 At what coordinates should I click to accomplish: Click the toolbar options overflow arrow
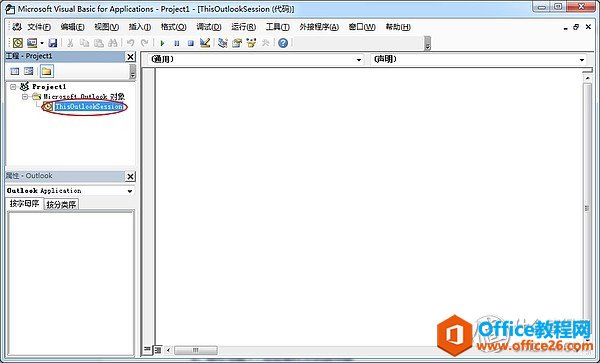428,44
